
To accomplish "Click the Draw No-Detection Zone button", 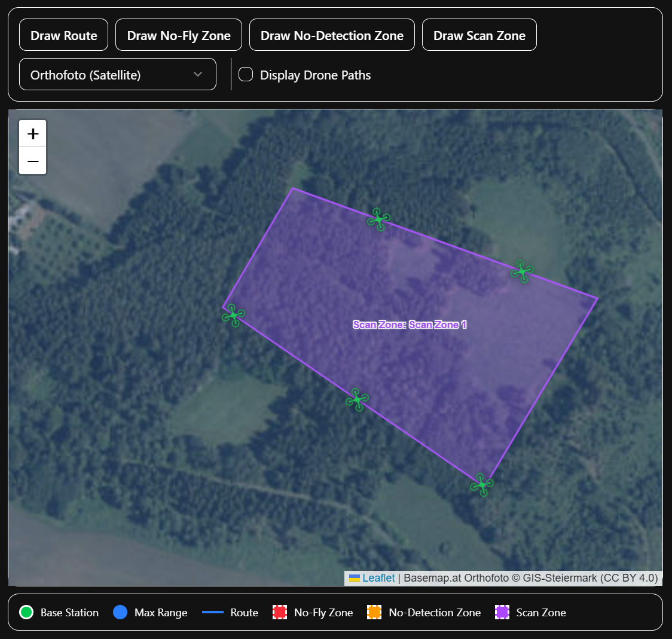I will pos(332,35).
